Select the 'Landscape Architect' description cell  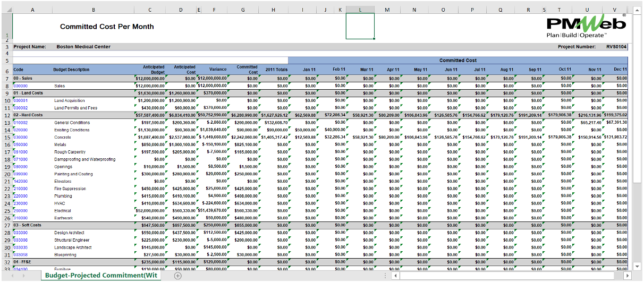click(x=73, y=247)
